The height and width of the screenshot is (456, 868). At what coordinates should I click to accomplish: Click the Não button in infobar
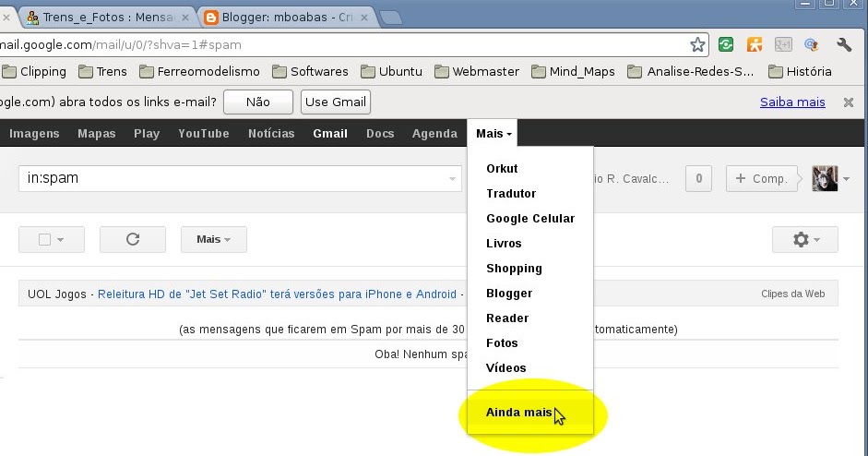click(x=258, y=102)
